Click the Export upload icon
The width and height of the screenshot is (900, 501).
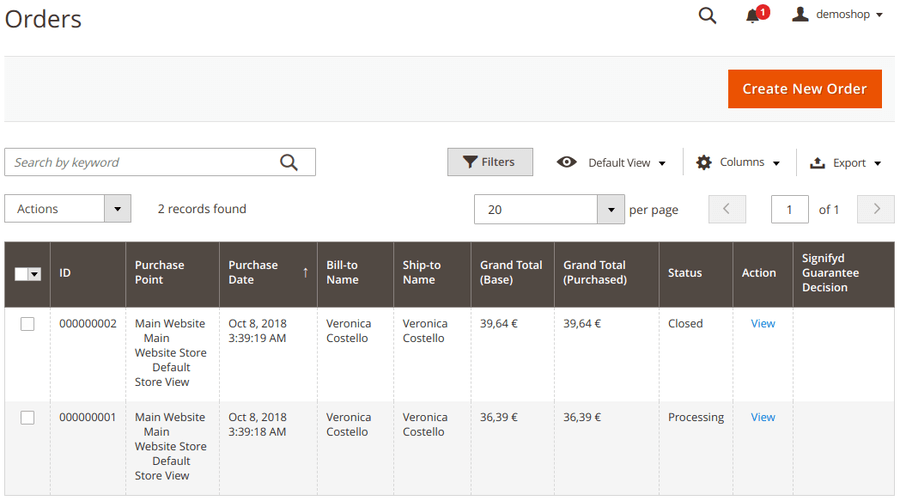pyautogui.click(x=817, y=163)
